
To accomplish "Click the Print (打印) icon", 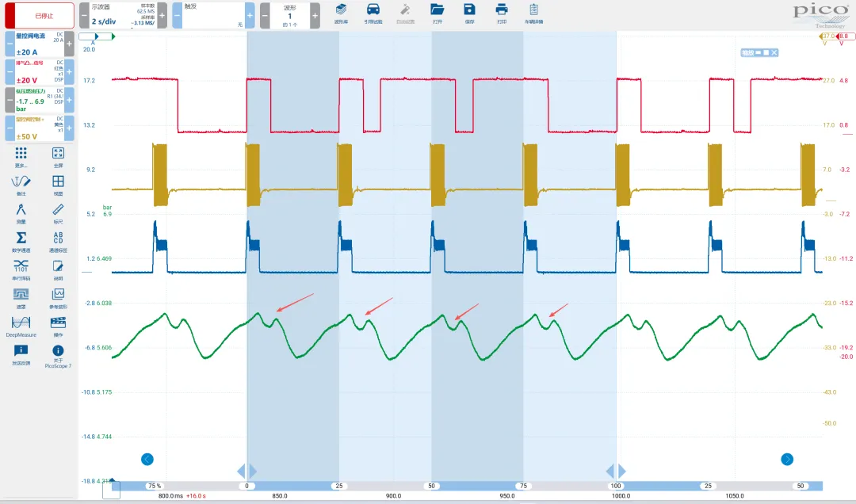I will pos(501,12).
